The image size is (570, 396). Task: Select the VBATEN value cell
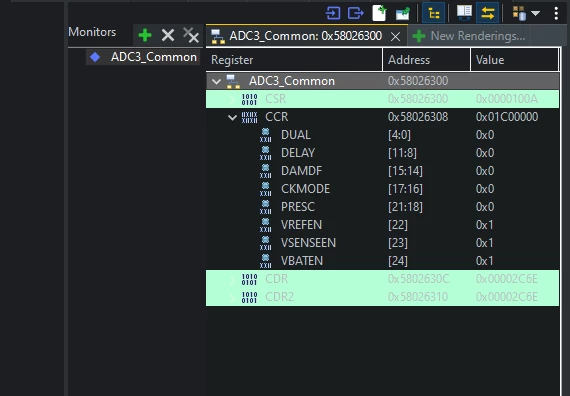(485, 261)
